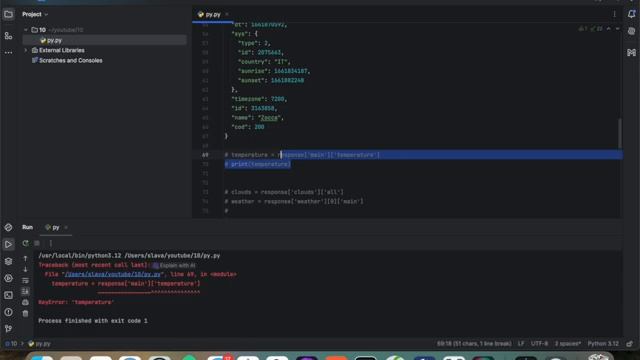Open Python 3.12 interpreter selector
Image resolution: width=640 pixels, height=360 pixels.
point(603,344)
